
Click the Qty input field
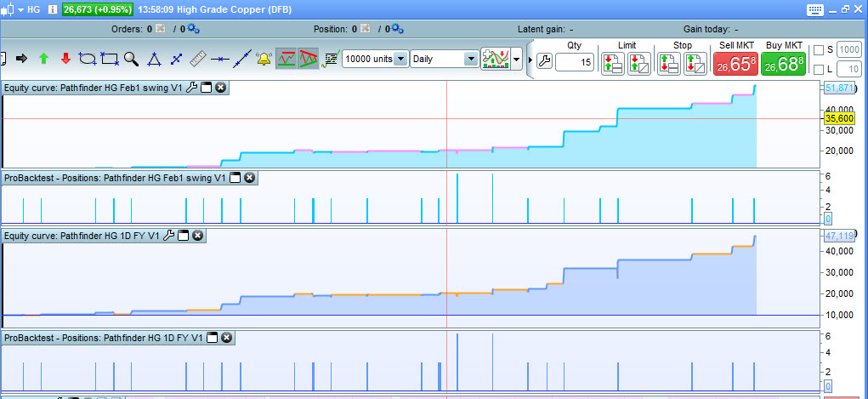[x=574, y=62]
